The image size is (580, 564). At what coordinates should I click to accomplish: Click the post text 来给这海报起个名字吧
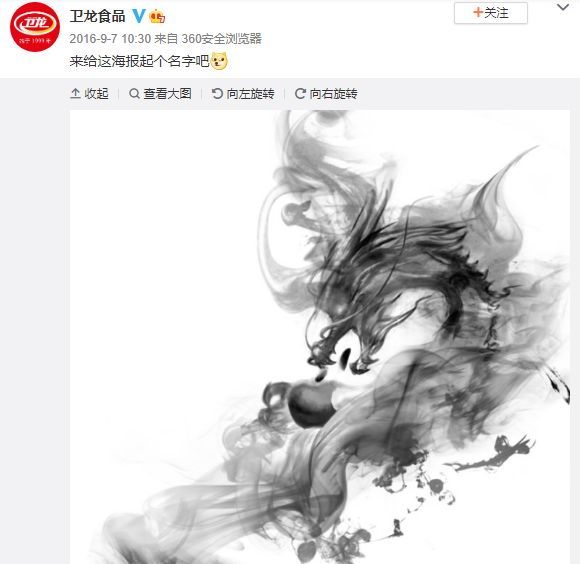coord(139,61)
